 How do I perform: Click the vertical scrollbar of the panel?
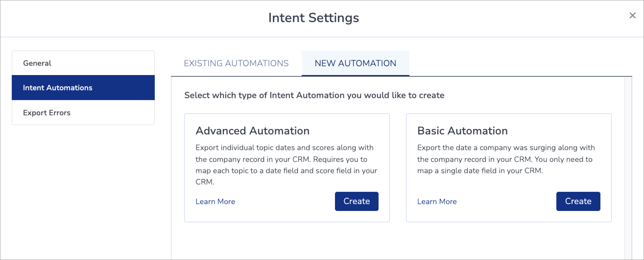(x=628, y=168)
